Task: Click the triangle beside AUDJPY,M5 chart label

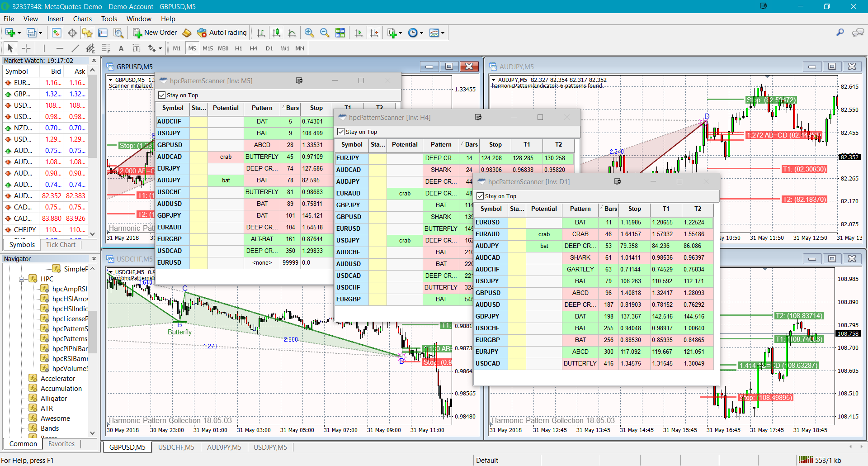Action: (494, 80)
